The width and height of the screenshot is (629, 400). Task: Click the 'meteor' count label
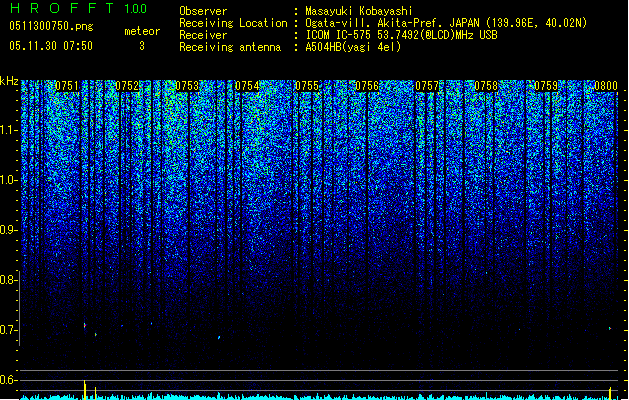[x=142, y=31]
